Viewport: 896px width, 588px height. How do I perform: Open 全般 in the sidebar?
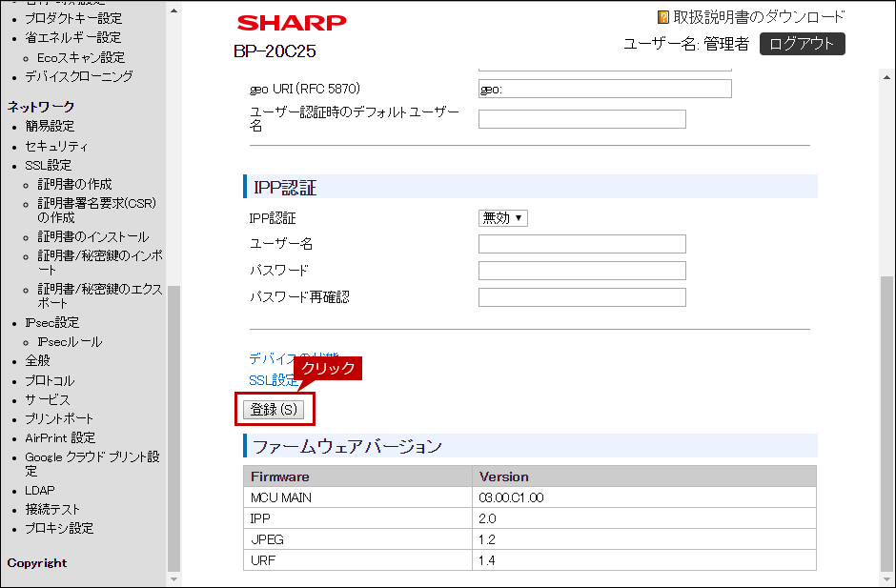point(38,361)
